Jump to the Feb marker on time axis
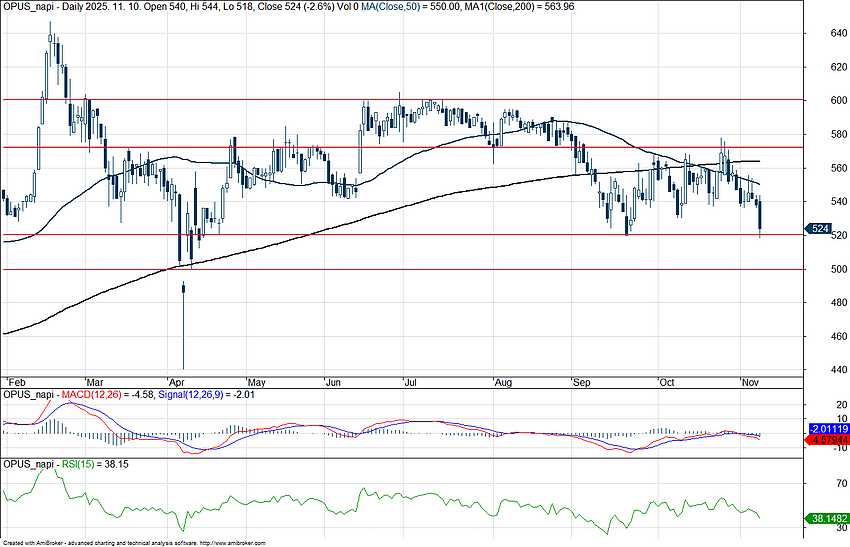The image size is (850, 547). 15,382
